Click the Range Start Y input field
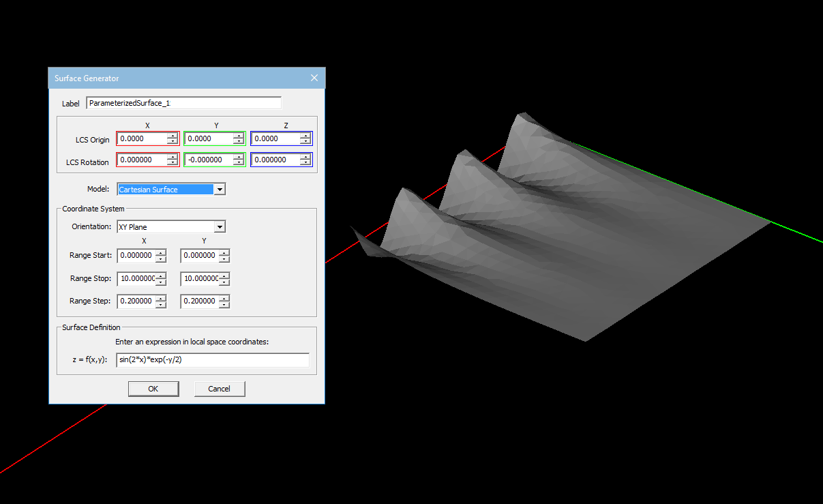This screenshot has height=504, width=823. click(199, 256)
